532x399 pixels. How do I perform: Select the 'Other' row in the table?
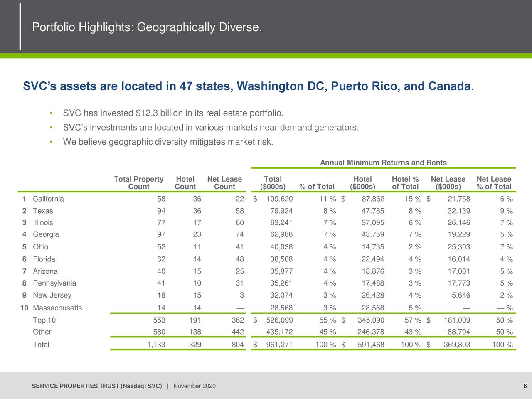(x=42, y=332)
